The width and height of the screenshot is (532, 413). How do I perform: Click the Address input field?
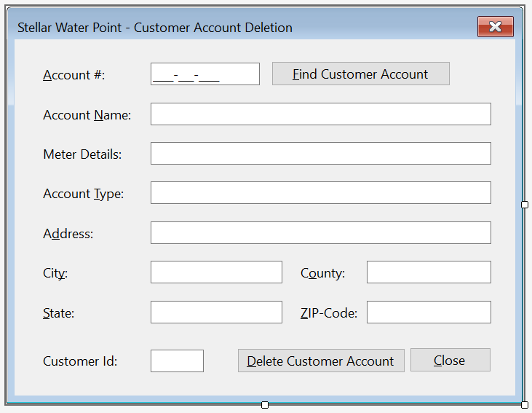tap(321, 233)
